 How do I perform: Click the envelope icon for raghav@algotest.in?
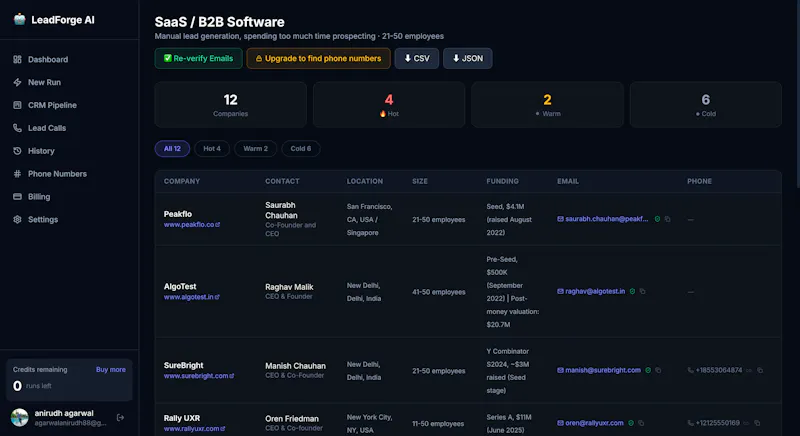[x=560, y=291]
